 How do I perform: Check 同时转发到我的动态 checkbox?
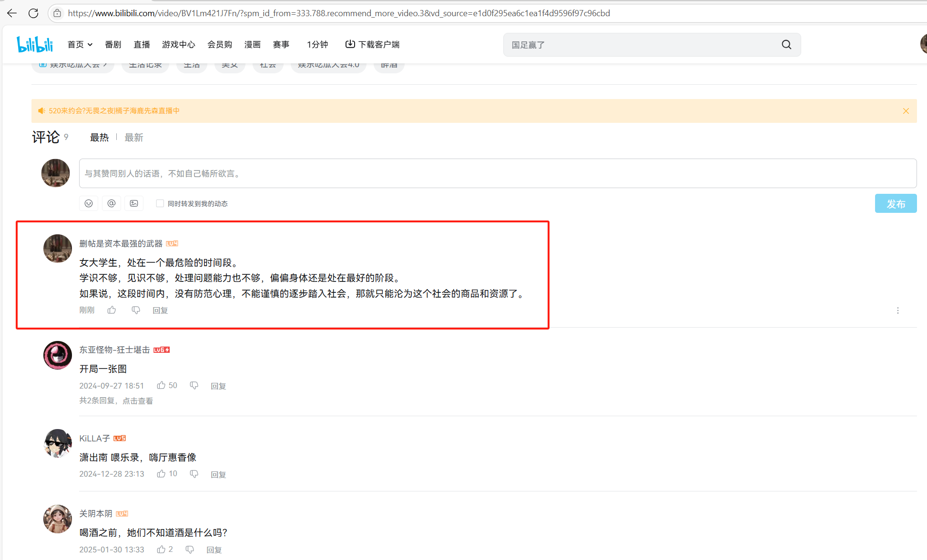[160, 203]
